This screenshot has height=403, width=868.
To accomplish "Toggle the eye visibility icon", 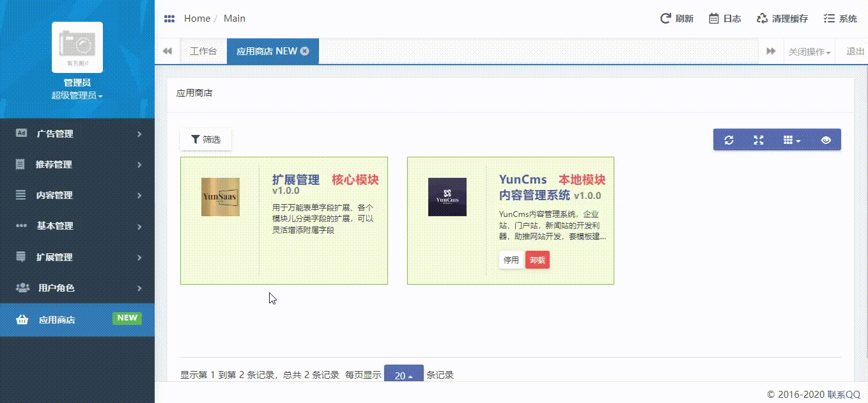I will 826,140.
